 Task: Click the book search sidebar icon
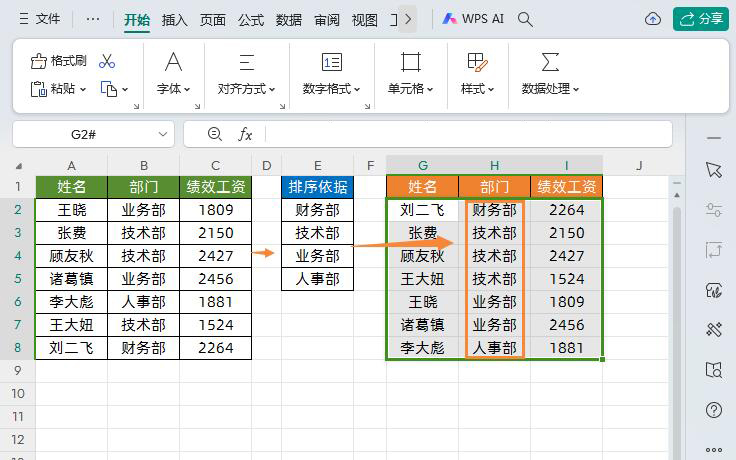714,370
